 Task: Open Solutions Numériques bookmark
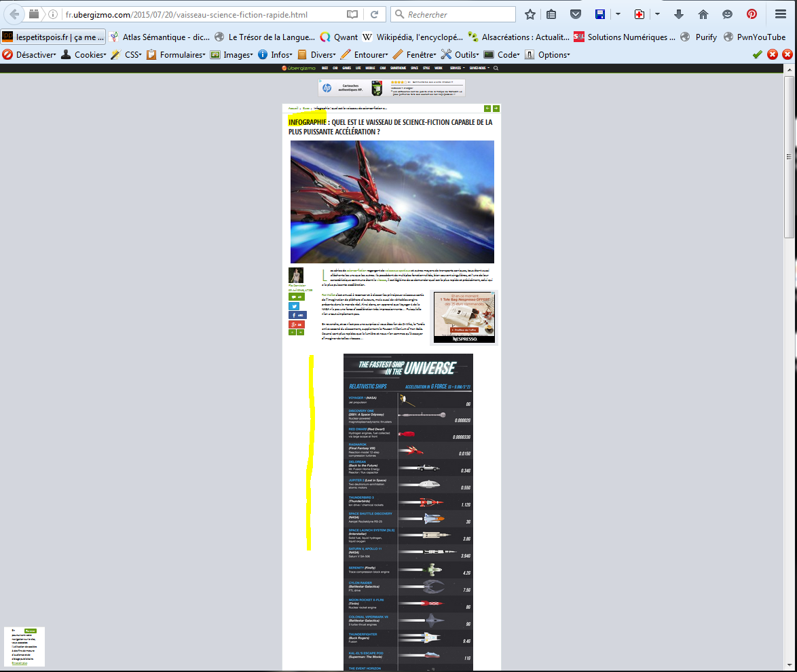click(625, 37)
